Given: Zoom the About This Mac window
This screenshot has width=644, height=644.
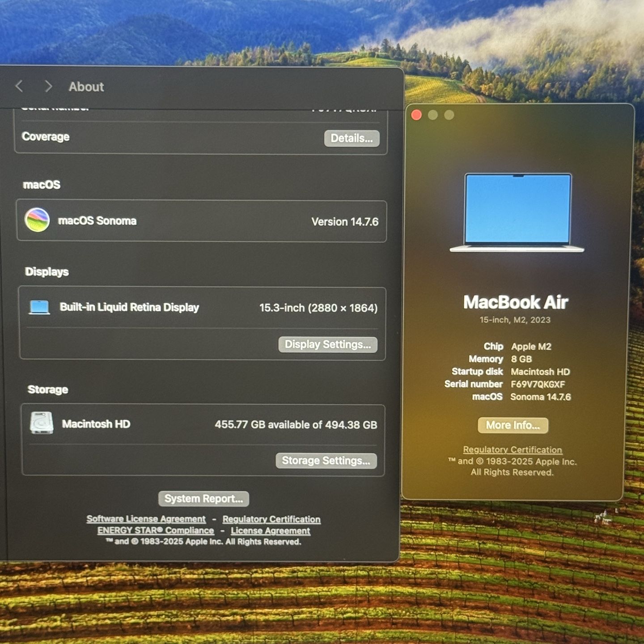Looking at the screenshot, I should pos(449,115).
